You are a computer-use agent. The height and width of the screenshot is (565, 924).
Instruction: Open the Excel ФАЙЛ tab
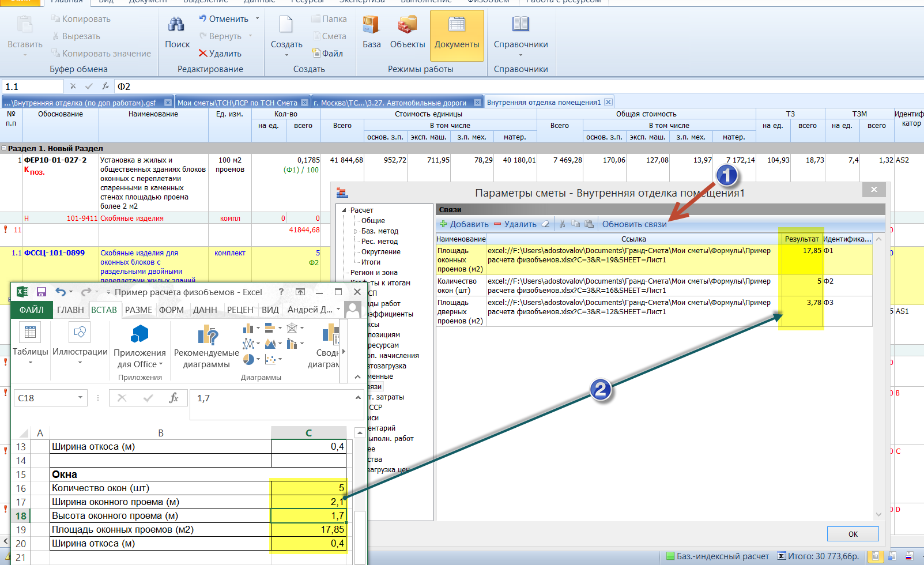point(32,310)
